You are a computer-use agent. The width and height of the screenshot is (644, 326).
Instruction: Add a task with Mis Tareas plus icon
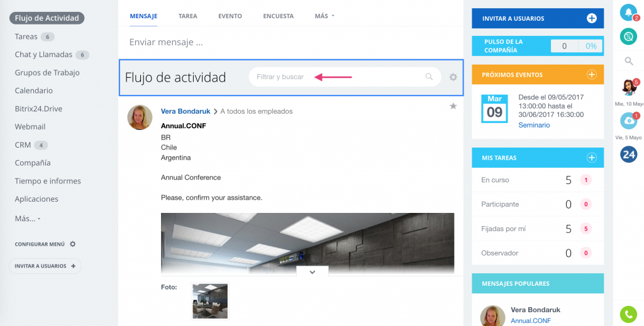click(x=591, y=158)
